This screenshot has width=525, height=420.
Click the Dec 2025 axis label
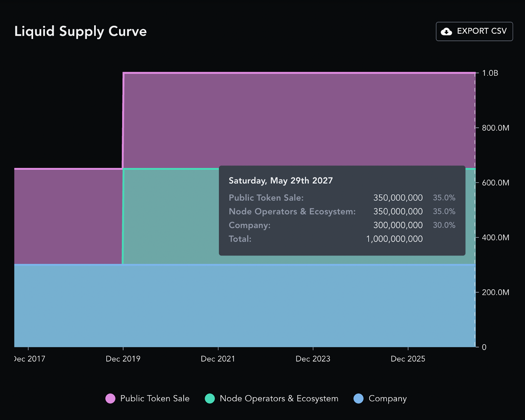click(x=408, y=359)
